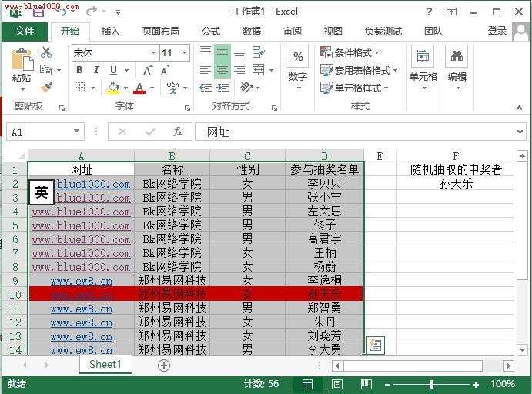The height and width of the screenshot is (394, 532).
Task: Click 登录 sign in link
Action: pyautogui.click(x=497, y=31)
